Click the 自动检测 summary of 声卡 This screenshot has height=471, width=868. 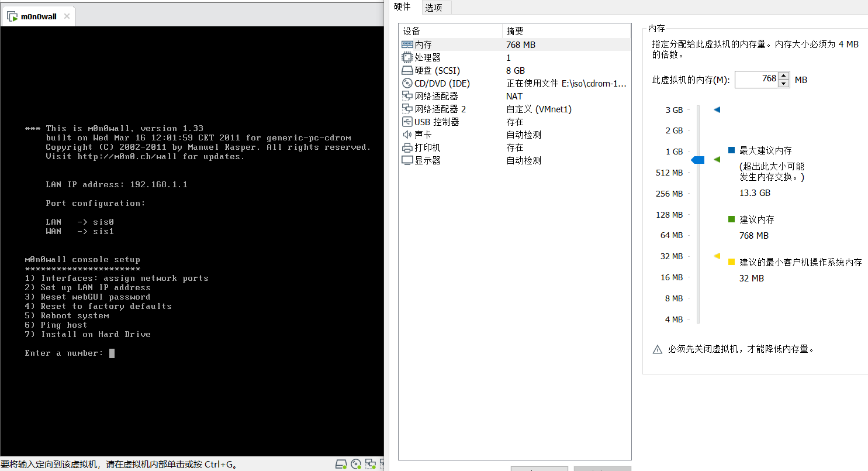pos(524,135)
